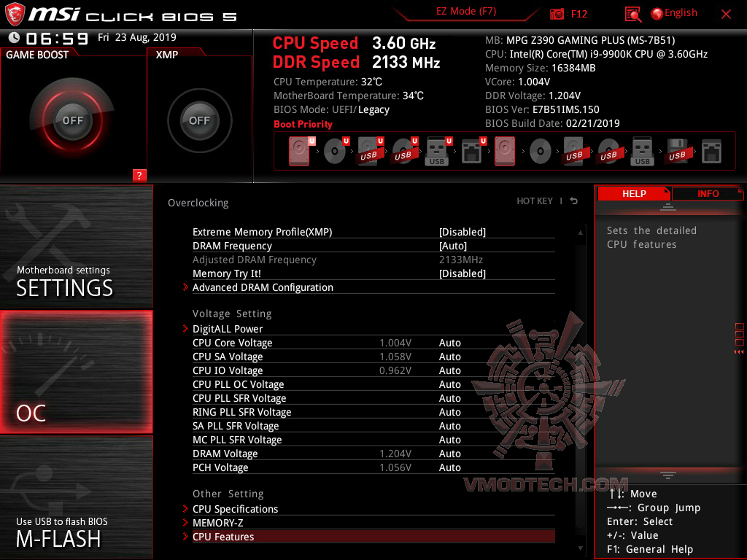747x560 pixels.
Task: Select the legacy USB key boot icon
Action: (642, 152)
